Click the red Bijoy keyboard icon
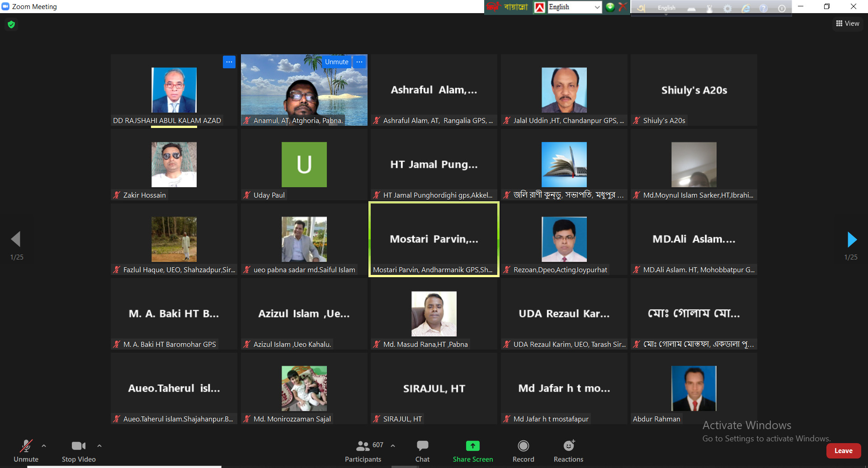Viewport: 868px width, 468px height. click(539, 7)
